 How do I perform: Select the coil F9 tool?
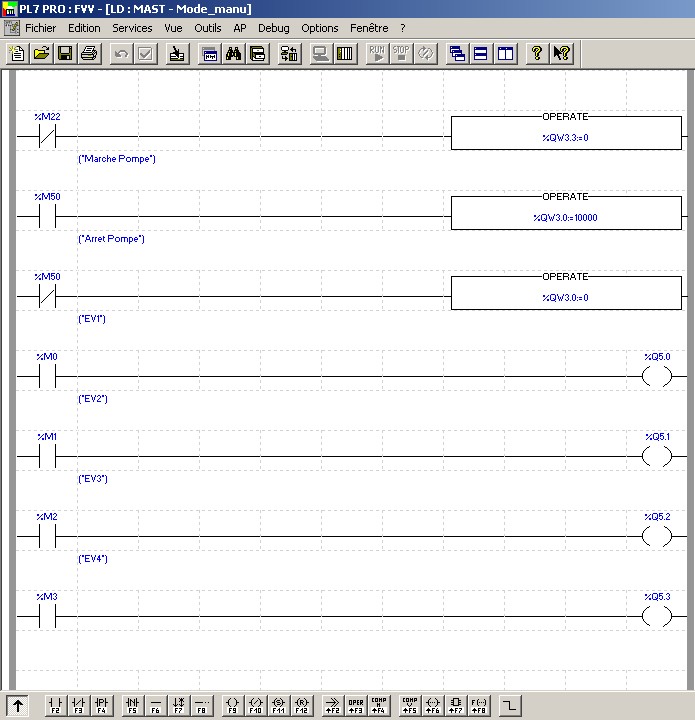point(233,704)
